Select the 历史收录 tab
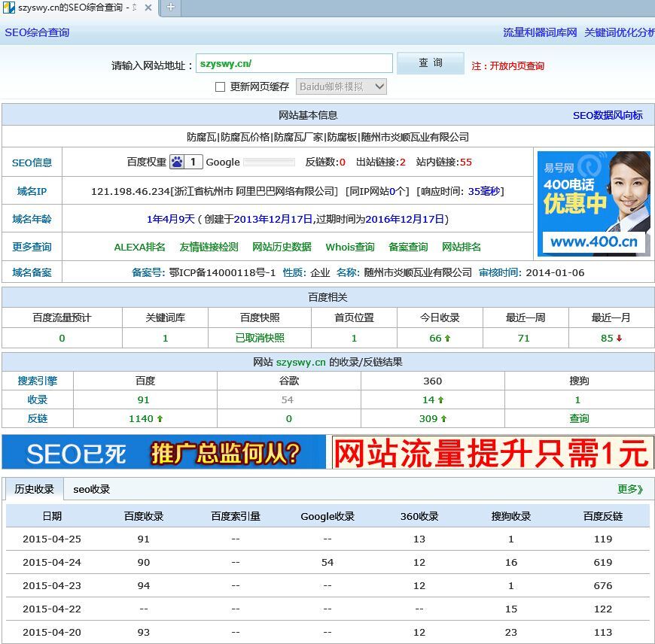This screenshot has height=644, width=655. point(34,489)
